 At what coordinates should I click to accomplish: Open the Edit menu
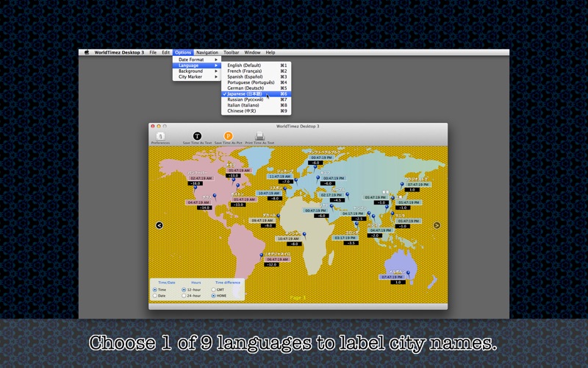click(166, 52)
